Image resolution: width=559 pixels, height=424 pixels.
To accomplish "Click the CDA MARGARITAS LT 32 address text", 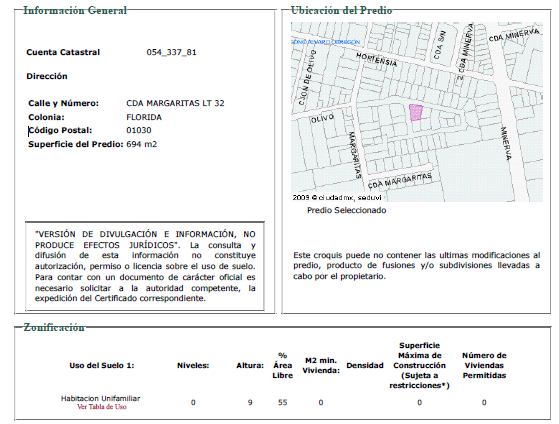I will click(175, 103).
